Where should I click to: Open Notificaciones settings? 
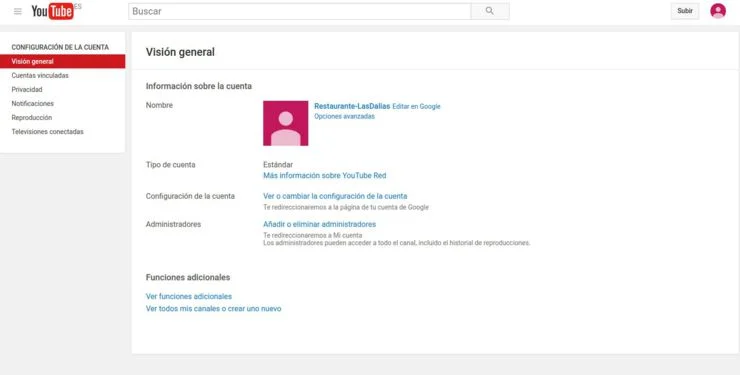coord(33,104)
